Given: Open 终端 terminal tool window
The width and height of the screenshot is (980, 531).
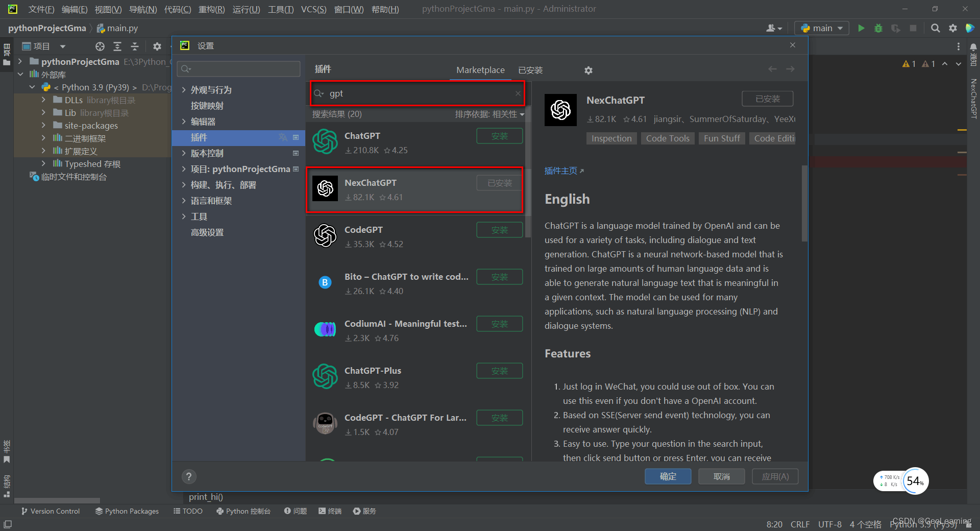Looking at the screenshot, I should (x=330, y=511).
